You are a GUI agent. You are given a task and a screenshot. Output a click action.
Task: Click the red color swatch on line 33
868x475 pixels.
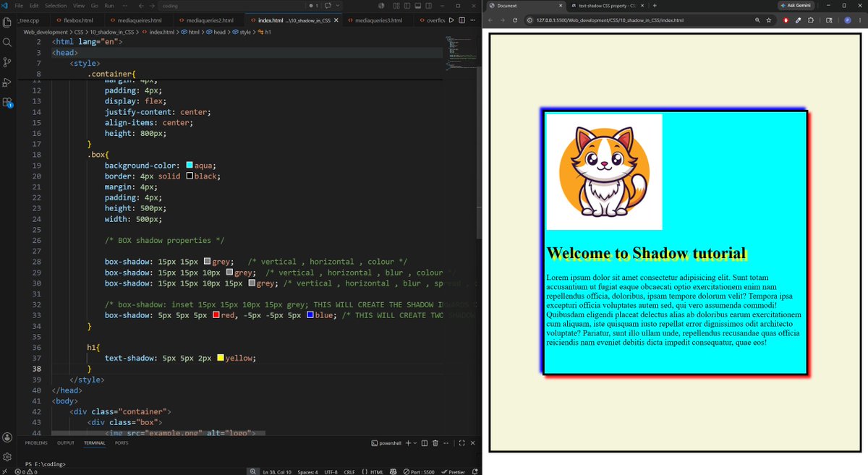tap(216, 315)
